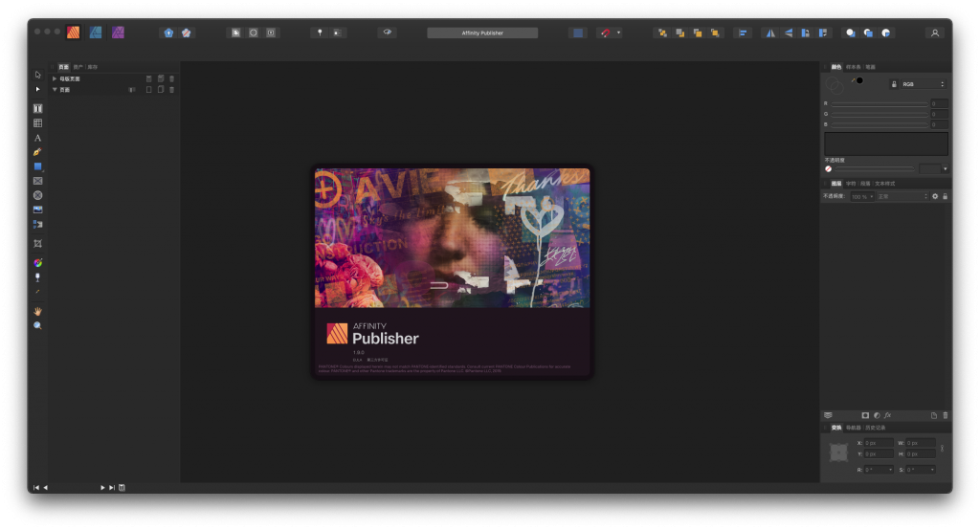
Task: Open the Snapping options dropdown arrow
Action: coord(619,33)
